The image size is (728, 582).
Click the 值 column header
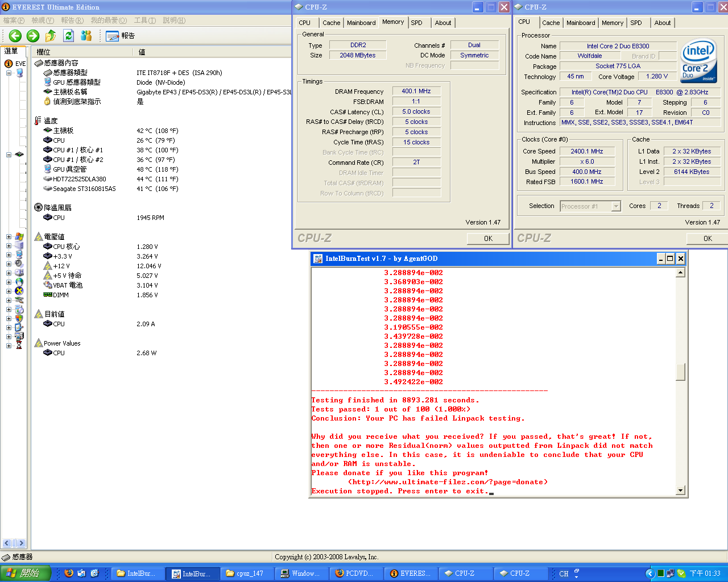click(x=213, y=52)
